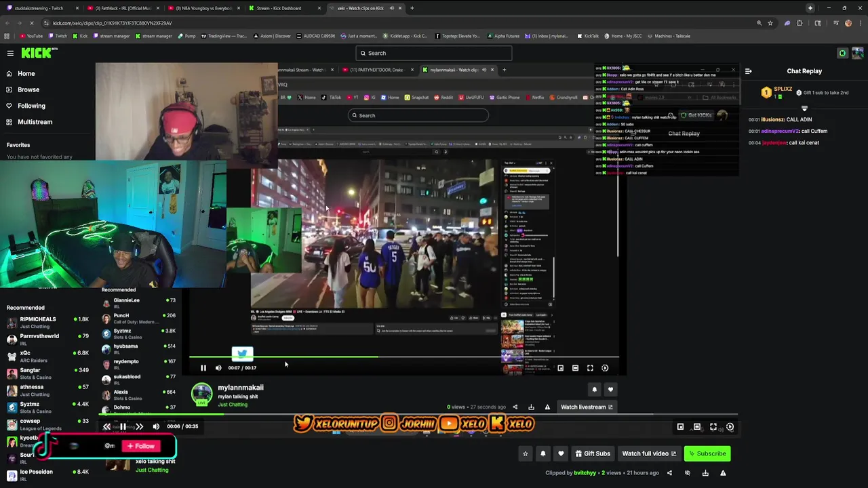Rewind the clip with the double-left arrow
Screen dimensions: 868x488
[106, 426]
